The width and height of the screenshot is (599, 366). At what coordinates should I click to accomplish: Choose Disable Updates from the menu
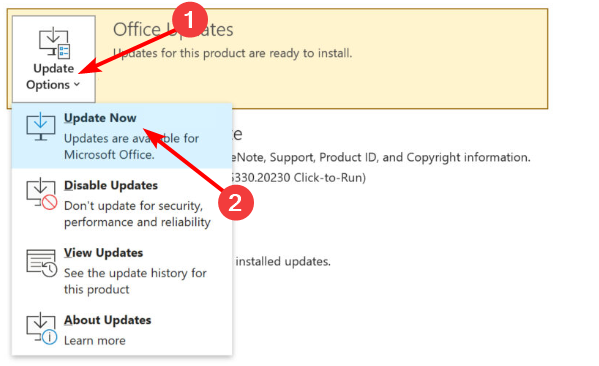tap(122, 203)
